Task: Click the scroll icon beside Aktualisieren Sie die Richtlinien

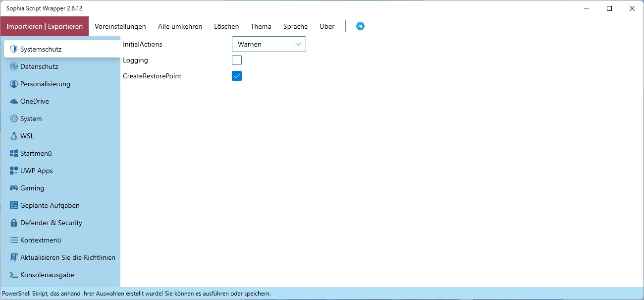Action: (14, 257)
